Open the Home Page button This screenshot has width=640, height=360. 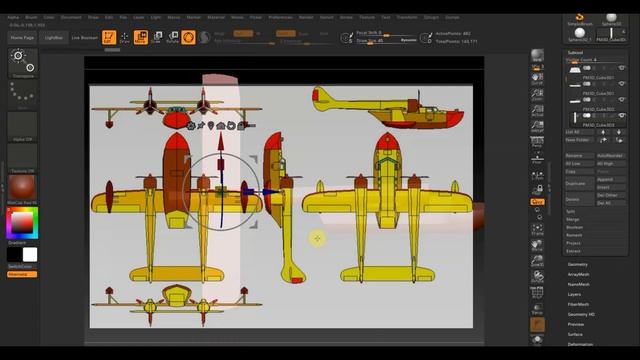(x=22, y=38)
